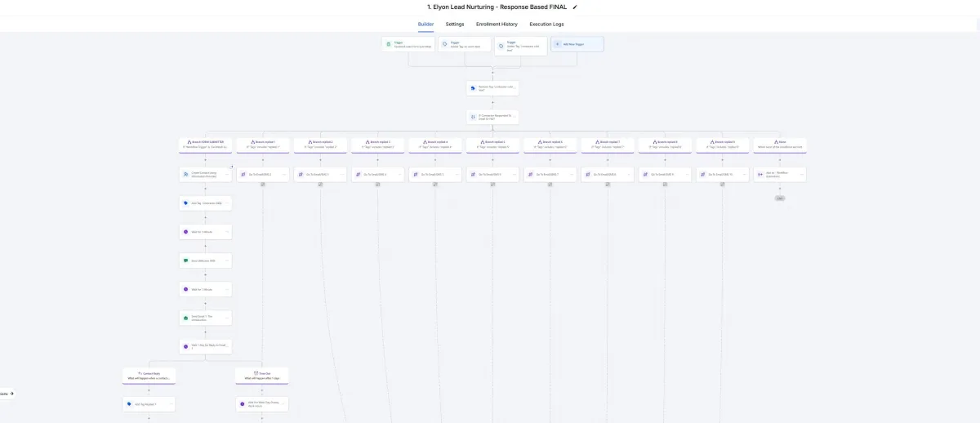The width and height of the screenshot is (980, 423).
Task: Open the three-dot menu on Wait 1 Day node
Action: coord(227,346)
